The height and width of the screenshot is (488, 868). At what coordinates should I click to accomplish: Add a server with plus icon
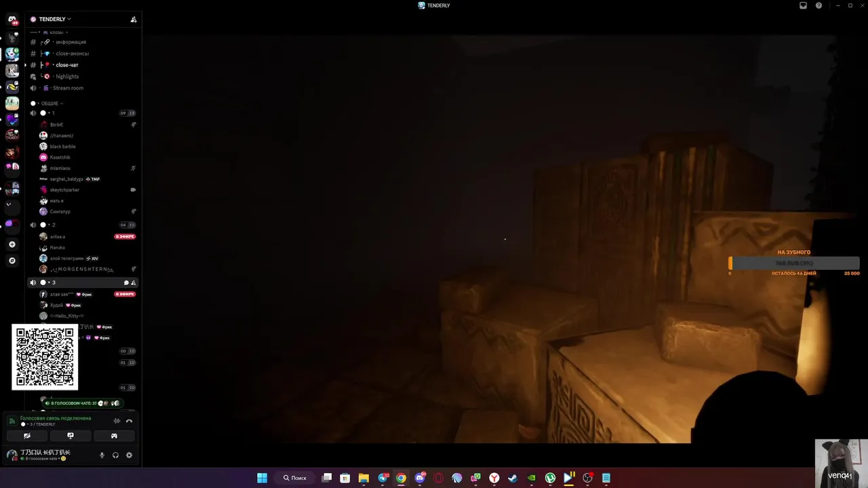[12, 245]
